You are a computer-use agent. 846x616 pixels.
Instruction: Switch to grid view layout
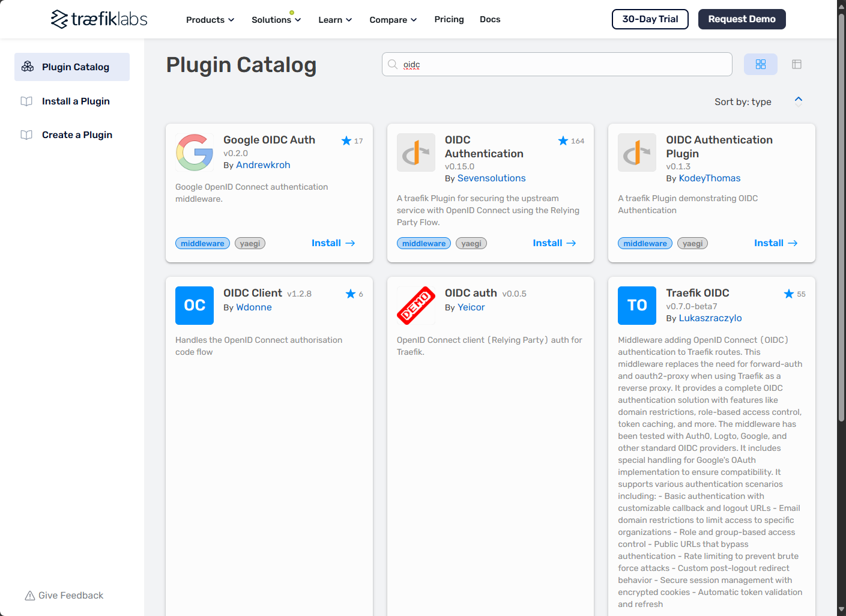(x=760, y=64)
